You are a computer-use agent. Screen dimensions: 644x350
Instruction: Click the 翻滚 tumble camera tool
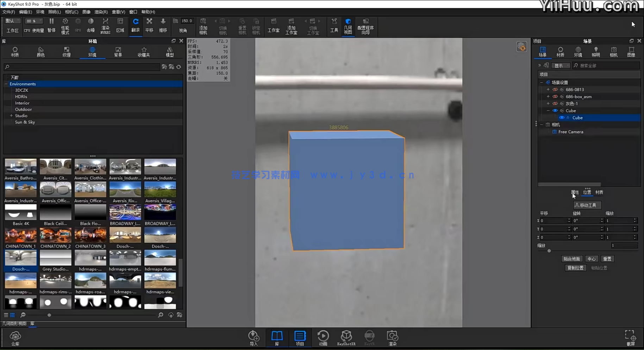(136, 25)
